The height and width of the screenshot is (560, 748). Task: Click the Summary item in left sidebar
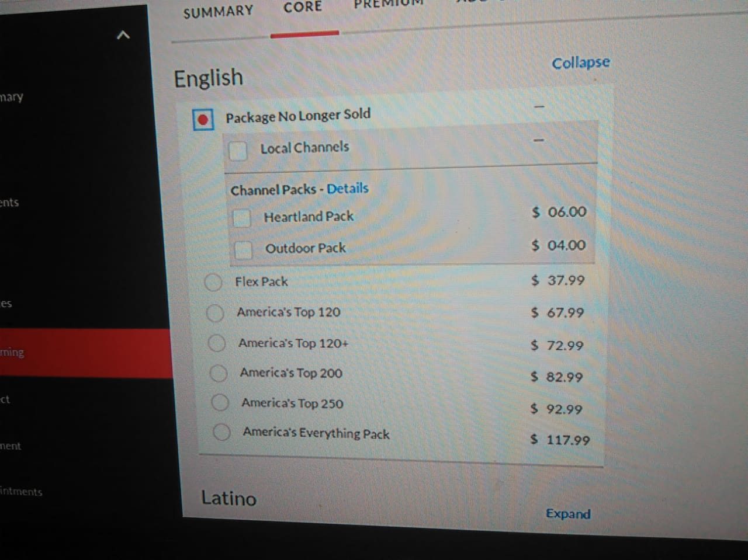pos(12,96)
